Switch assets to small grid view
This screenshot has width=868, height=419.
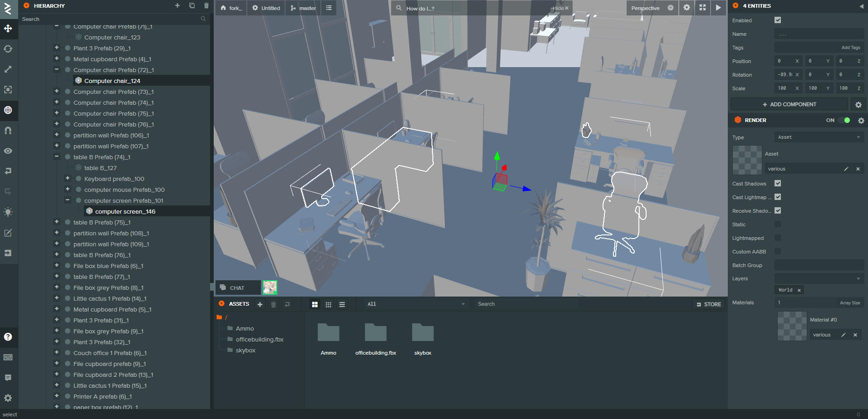329,304
